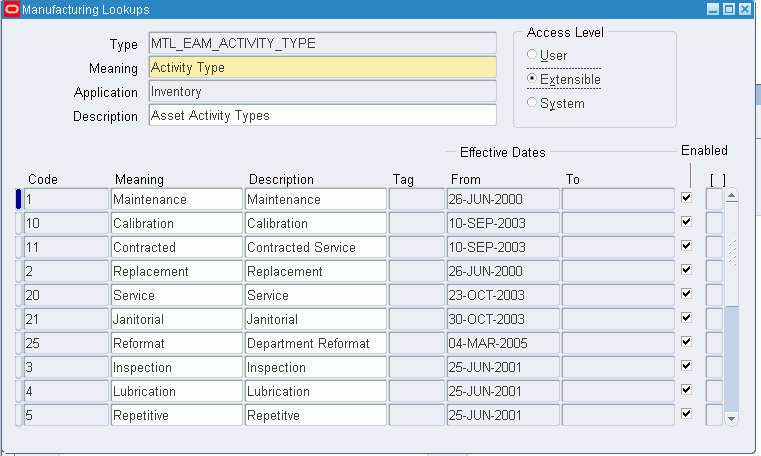Select the Extensible access level

pos(532,78)
